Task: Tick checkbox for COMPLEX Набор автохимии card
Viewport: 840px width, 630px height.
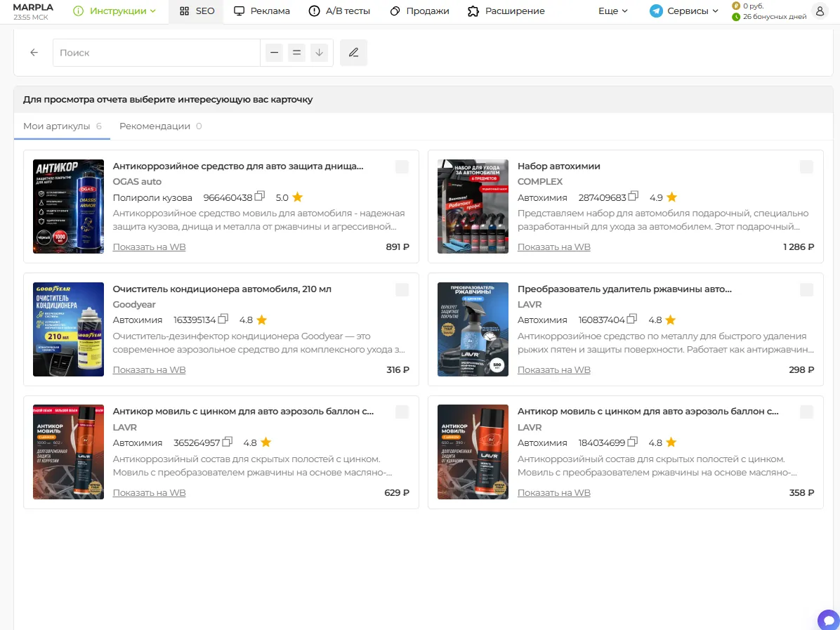Action: click(x=806, y=166)
